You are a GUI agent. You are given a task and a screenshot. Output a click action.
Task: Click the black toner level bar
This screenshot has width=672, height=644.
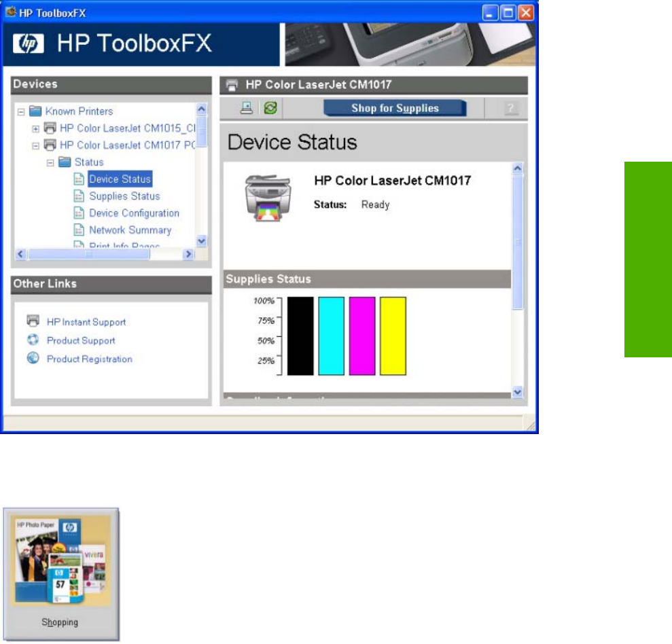(300, 336)
